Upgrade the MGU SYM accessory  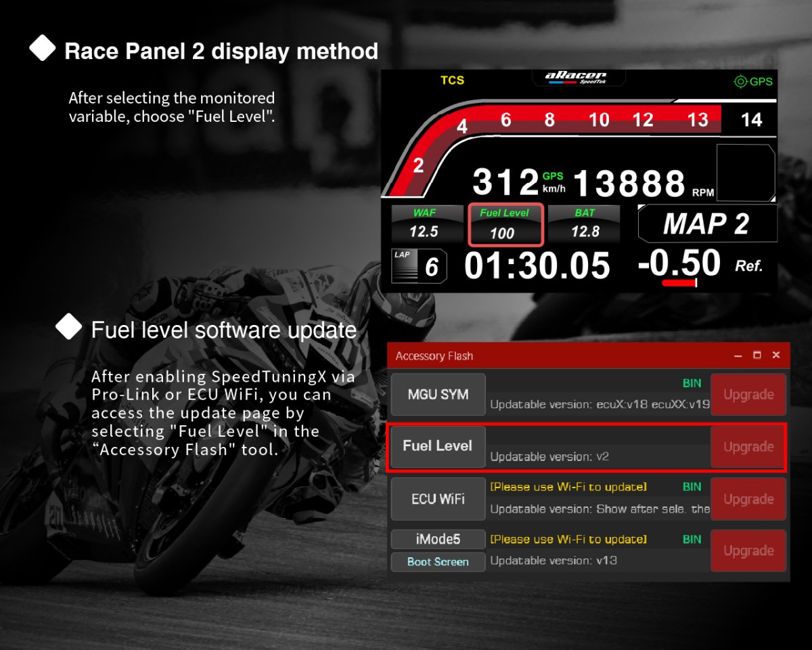click(x=748, y=394)
